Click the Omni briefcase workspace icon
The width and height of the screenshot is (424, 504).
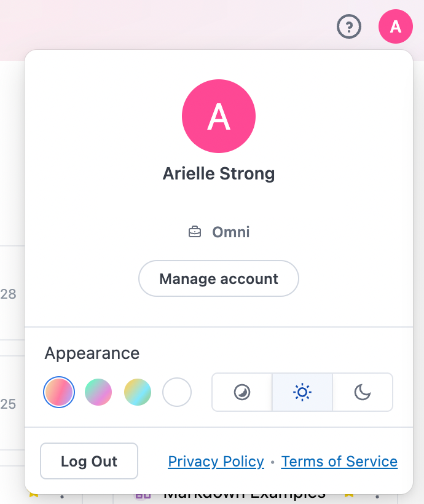coord(195,232)
